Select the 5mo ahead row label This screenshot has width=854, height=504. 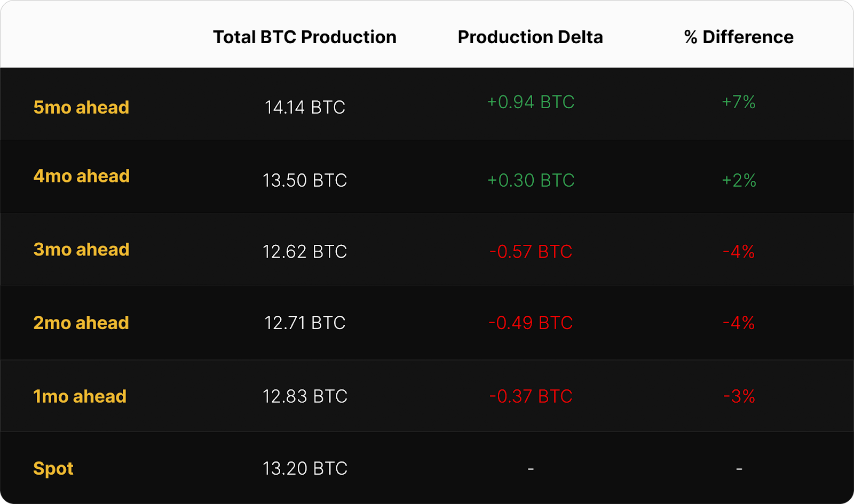point(81,107)
